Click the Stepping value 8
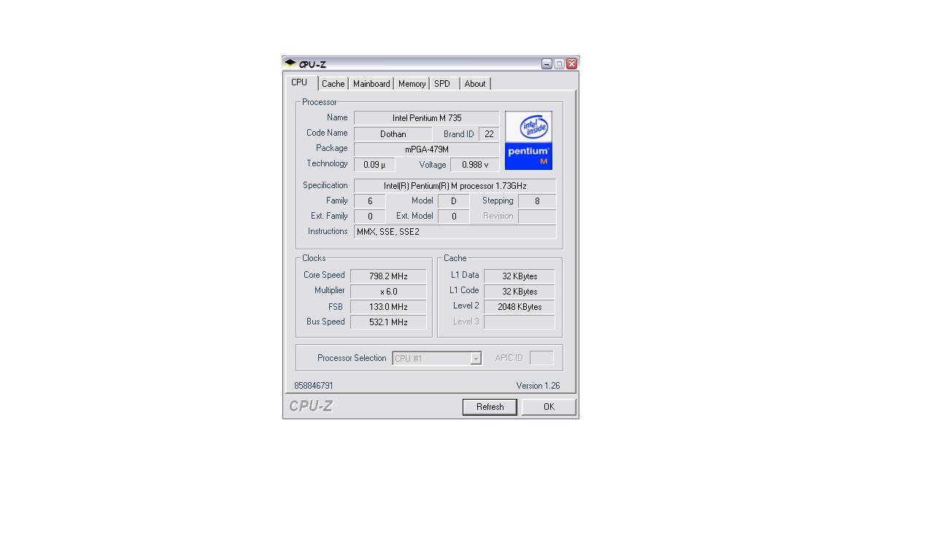934x560 pixels. pos(537,201)
